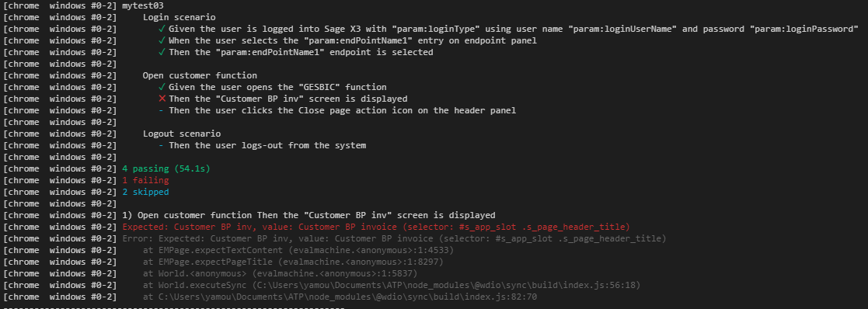
Task: Click green check on logged into Sage X3 line
Action: [162, 29]
